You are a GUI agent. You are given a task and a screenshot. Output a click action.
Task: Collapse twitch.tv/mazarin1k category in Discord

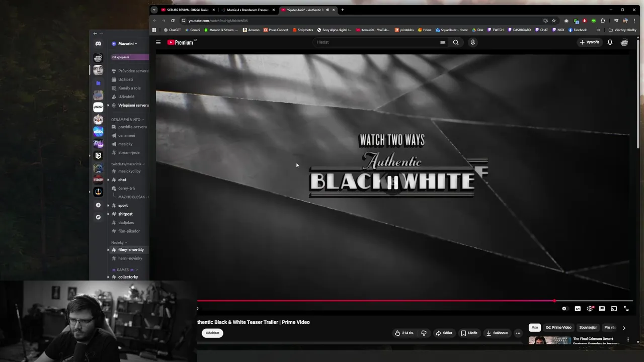128,164
